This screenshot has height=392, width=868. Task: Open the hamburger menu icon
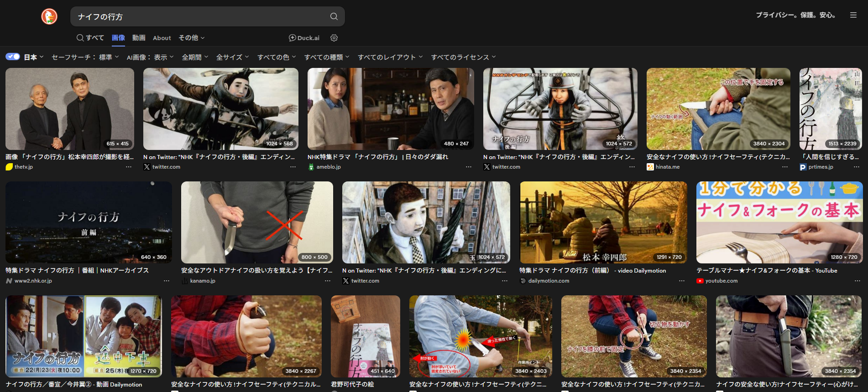tap(853, 15)
